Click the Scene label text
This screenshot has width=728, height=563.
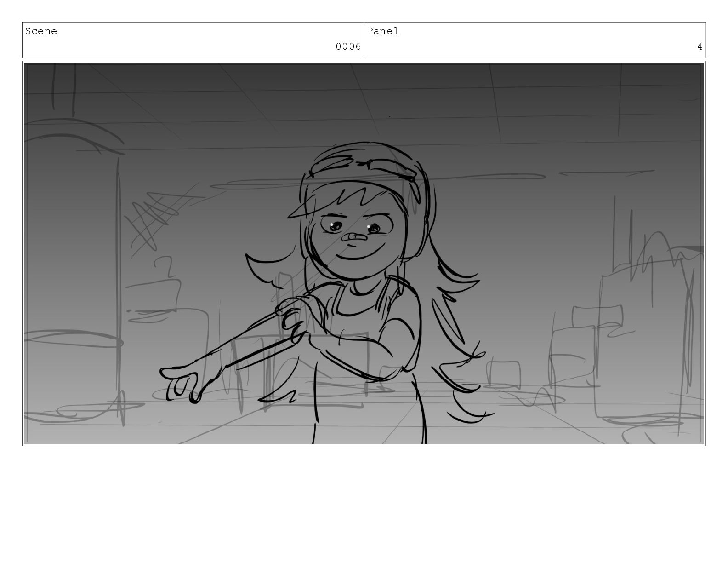coord(41,31)
